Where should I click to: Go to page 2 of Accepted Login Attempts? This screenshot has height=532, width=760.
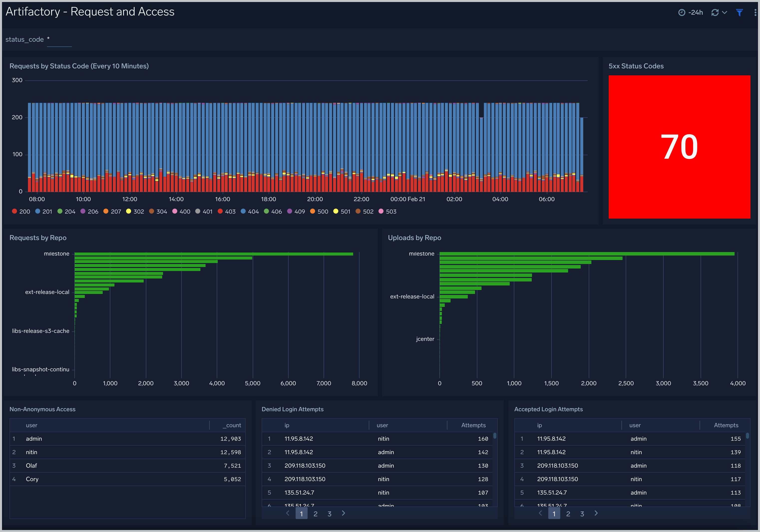pos(568,514)
